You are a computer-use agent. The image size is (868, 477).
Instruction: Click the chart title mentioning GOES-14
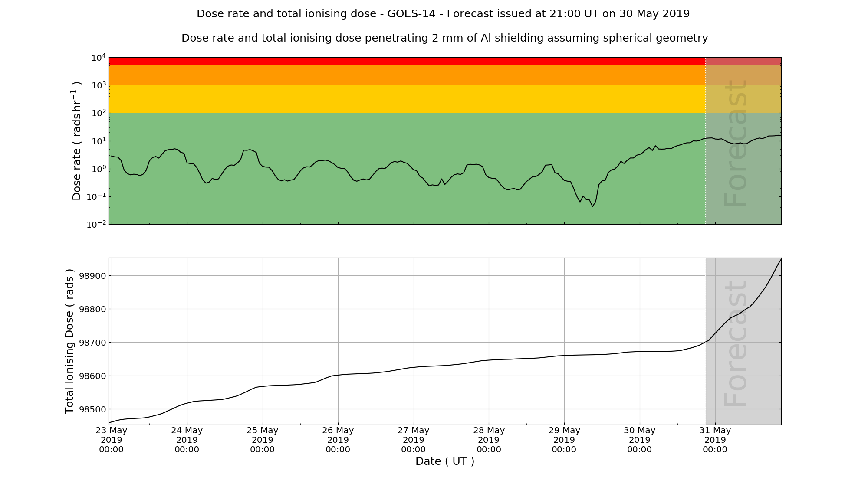pos(443,14)
